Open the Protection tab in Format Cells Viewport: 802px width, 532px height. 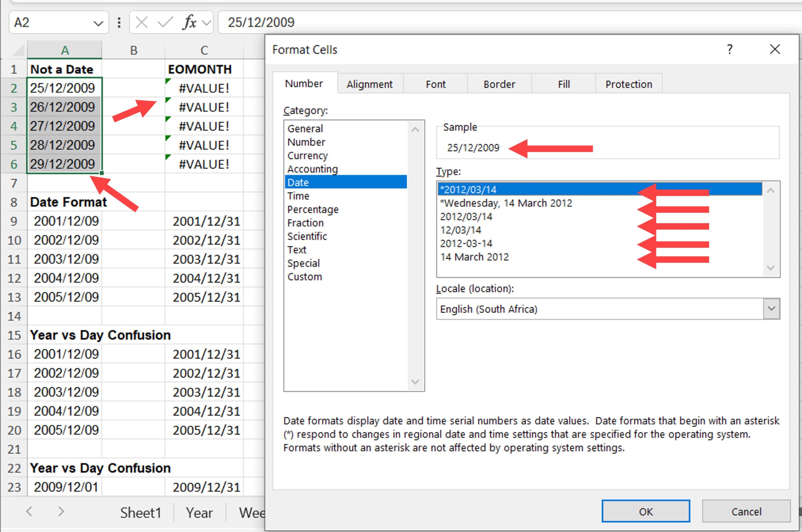[x=628, y=84]
